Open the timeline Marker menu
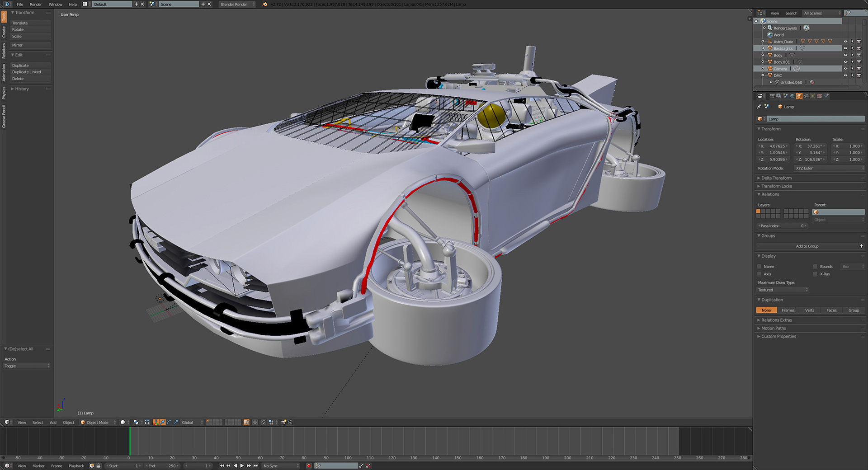The image size is (868, 470). (38, 465)
